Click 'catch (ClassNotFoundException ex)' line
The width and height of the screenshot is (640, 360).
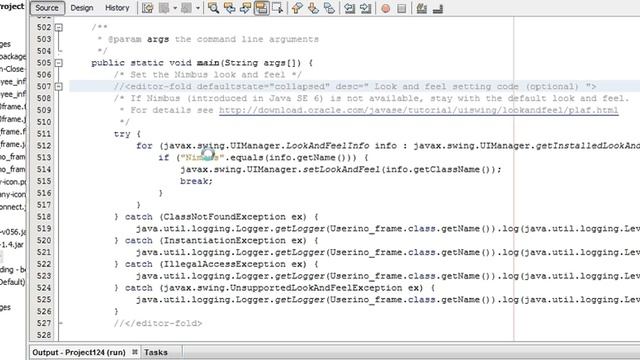coord(216,217)
